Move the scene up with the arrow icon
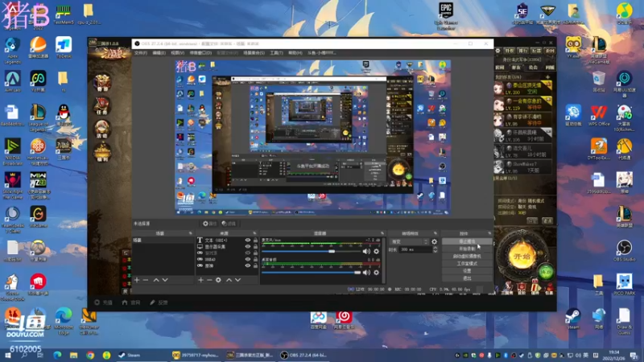Image resolution: width=644 pixels, height=362 pixels. [x=156, y=280]
